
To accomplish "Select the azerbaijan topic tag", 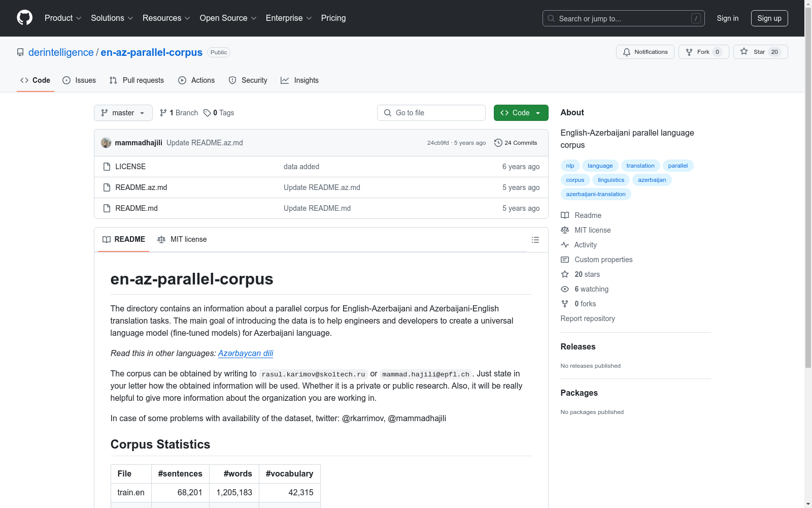I will [652, 180].
